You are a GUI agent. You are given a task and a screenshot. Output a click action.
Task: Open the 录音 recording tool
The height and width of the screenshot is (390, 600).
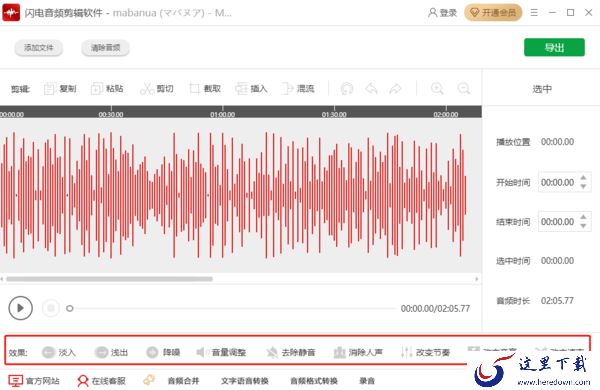click(x=367, y=381)
